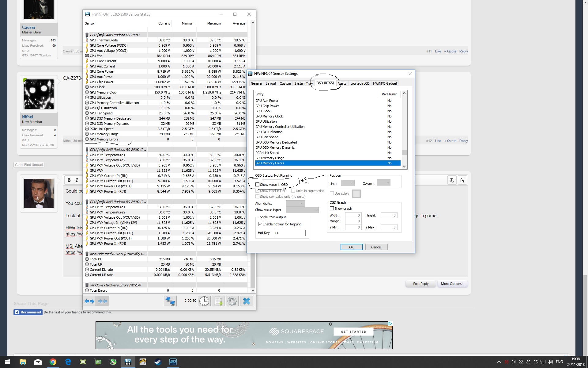This screenshot has width=588, height=368.
Task: Select GPU Clock entry in OSD list
Action: click(x=327, y=111)
